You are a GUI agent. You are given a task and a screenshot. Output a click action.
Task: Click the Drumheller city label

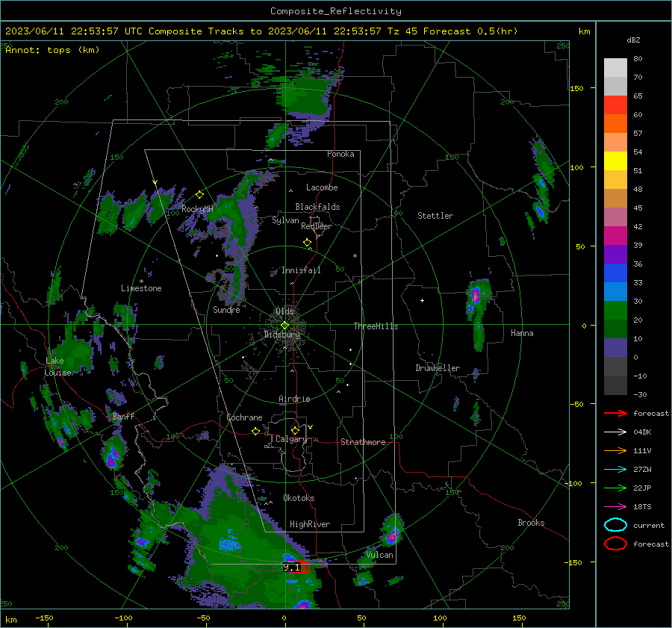438,368
